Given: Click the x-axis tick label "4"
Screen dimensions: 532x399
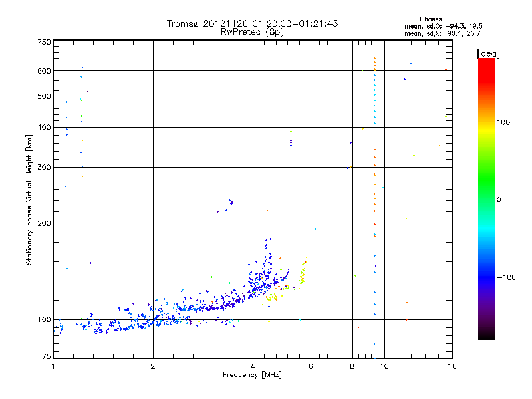Looking at the screenshot, I should [253, 366].
